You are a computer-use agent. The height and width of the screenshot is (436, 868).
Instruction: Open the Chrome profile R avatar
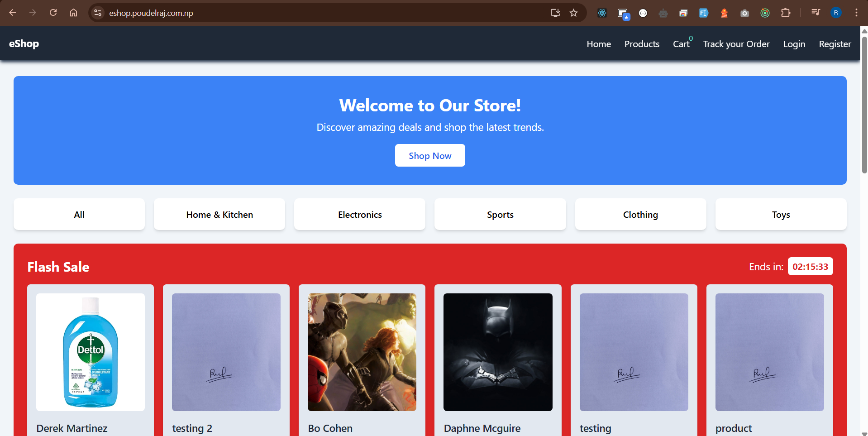[836, 13]
